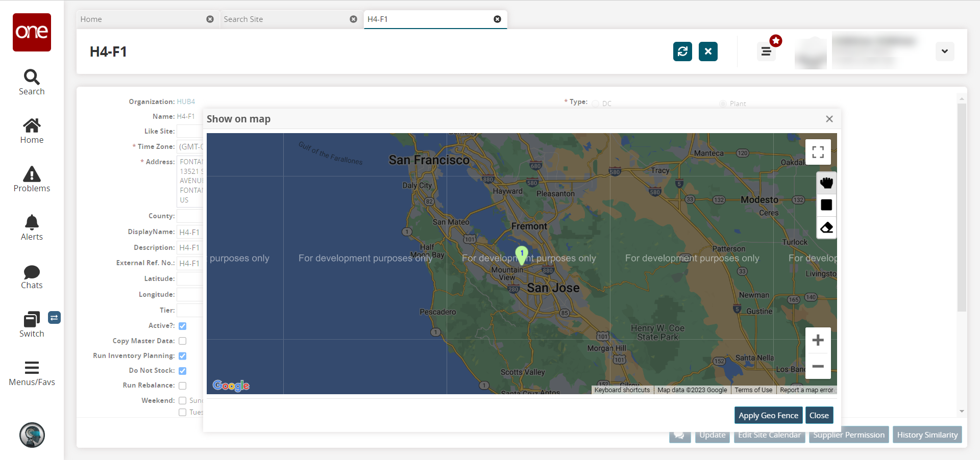Toggle fullscreen map view
The image size is (980, 460).
pyautogui.click(x=818, y=152)
